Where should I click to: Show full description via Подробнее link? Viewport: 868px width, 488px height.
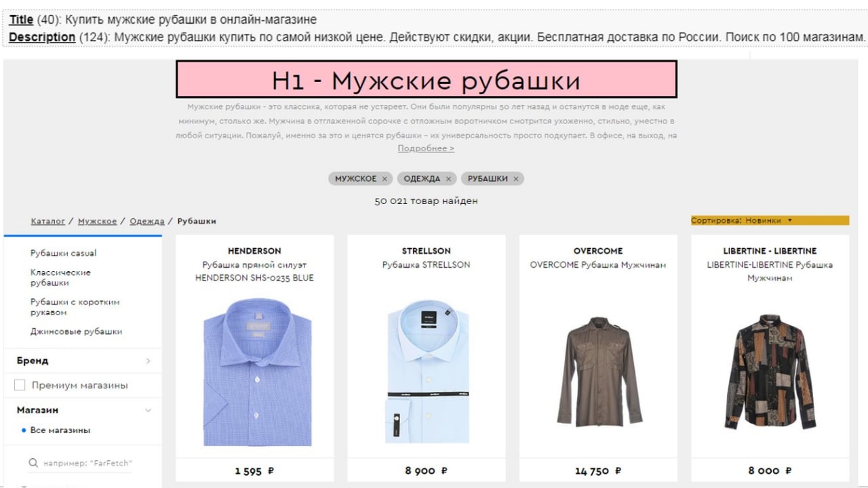[426, 148]
